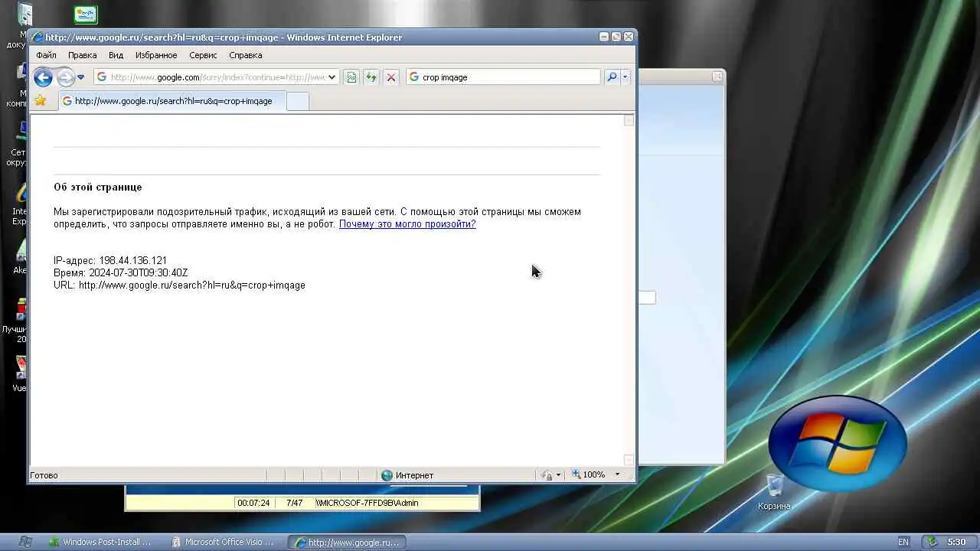Click the input field in the background window
The image size is (980, 551).
(x=647, y=298)
